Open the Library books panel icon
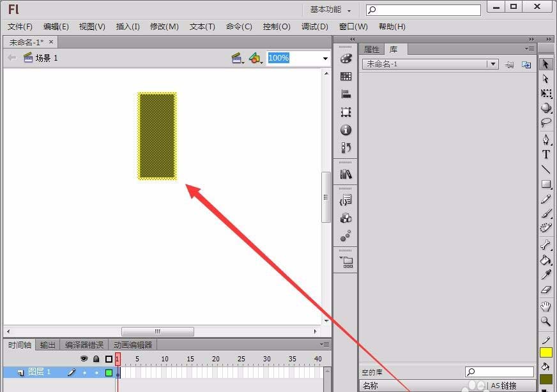This screenshot has width=557, height=392. (346, 174)
